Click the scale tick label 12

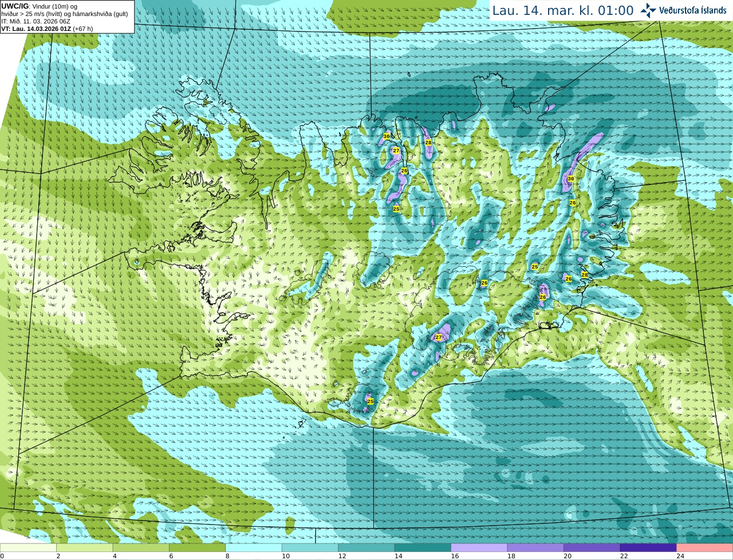[342, 556]
